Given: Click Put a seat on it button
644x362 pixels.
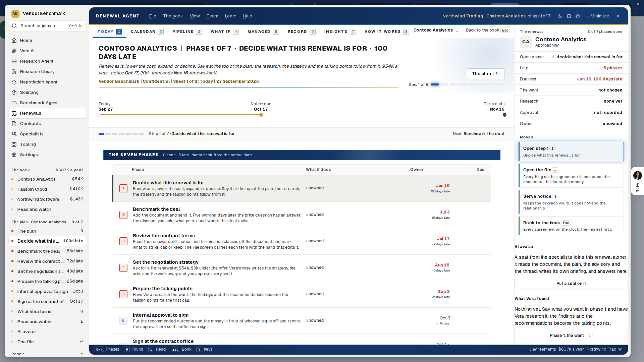Looking at the screenshot, I should click(x=571, y=284).
